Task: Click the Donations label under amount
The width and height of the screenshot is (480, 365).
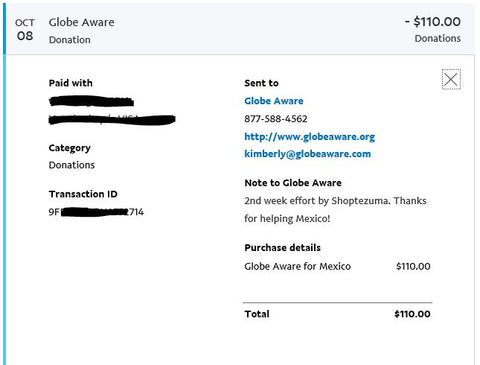Action: click(x=438, y=39)
